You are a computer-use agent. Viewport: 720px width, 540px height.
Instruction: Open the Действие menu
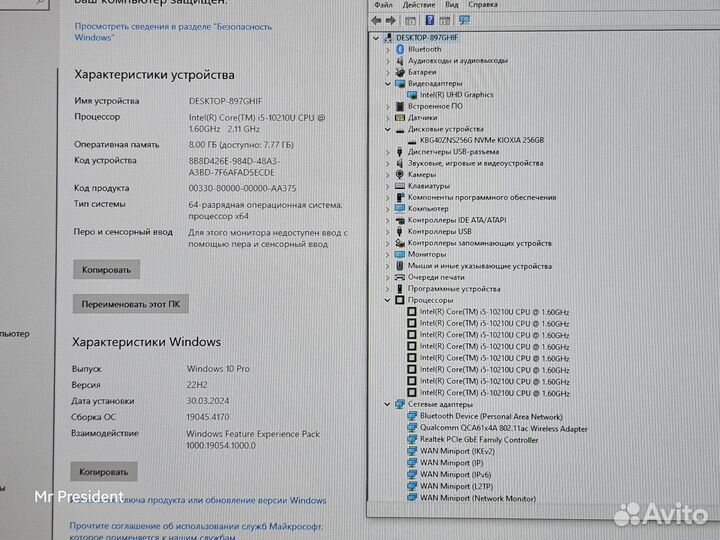(418, 5)
